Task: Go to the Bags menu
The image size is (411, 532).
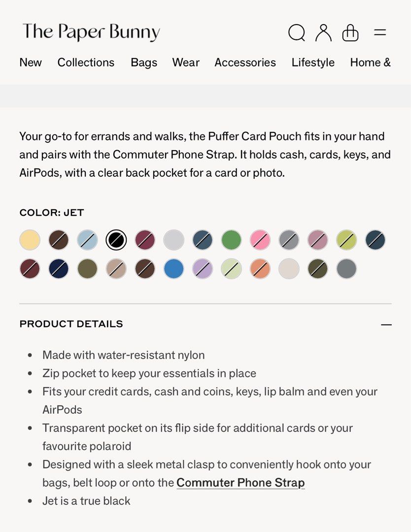Action: pyautogui.click(x=144, y=63)
